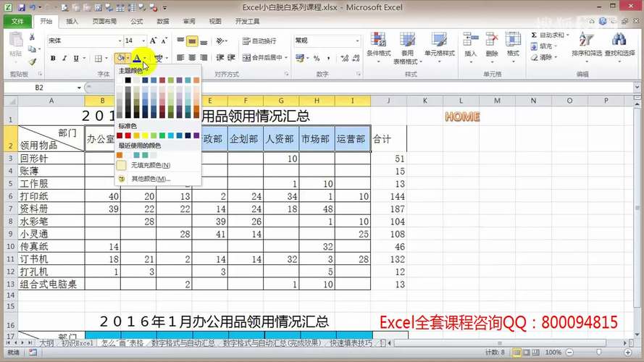Toggle Align Text Left

[180, 58]
